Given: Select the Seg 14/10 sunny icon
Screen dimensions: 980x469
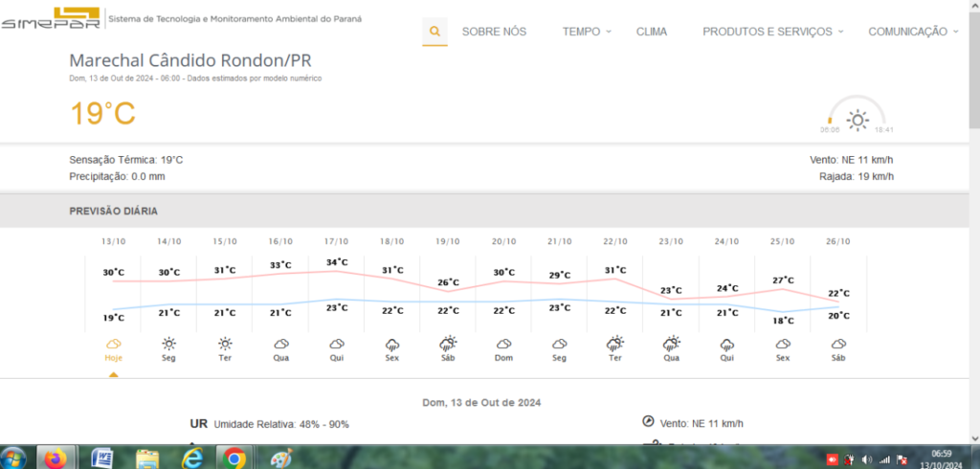Looking at the screenshot, I should click(168, 344).
